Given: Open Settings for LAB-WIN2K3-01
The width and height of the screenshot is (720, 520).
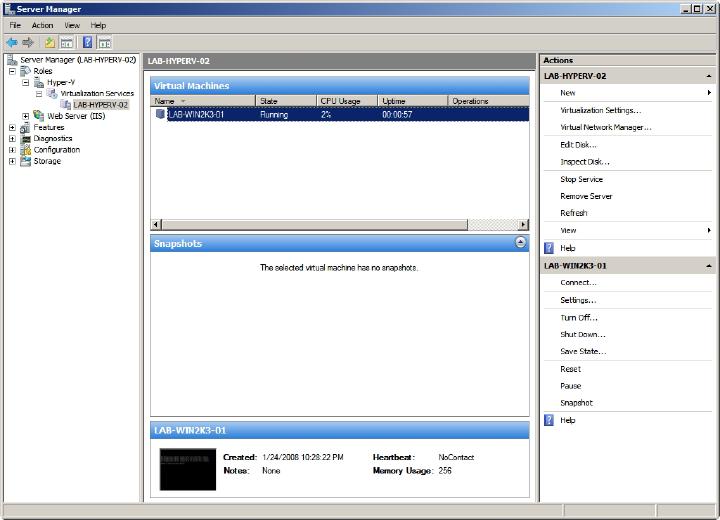Looking at the screenshot, I should pos(578,300).
